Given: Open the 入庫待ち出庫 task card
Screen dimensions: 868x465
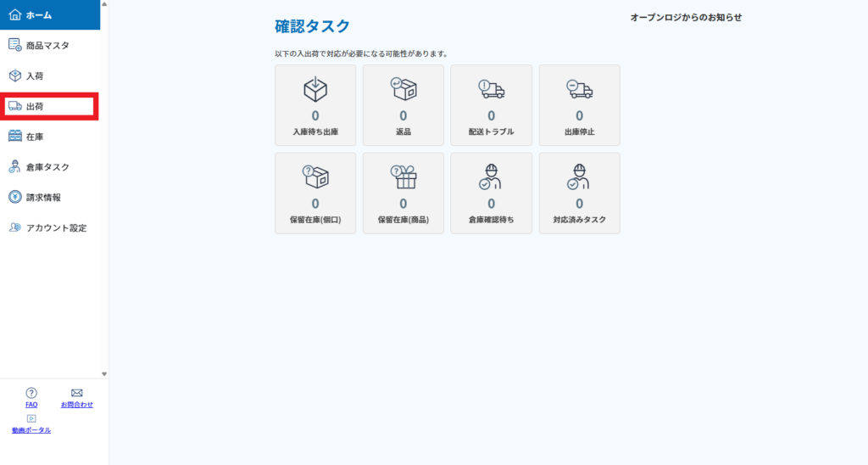Looking at the screenshot, I should click(x=315, y=105).
